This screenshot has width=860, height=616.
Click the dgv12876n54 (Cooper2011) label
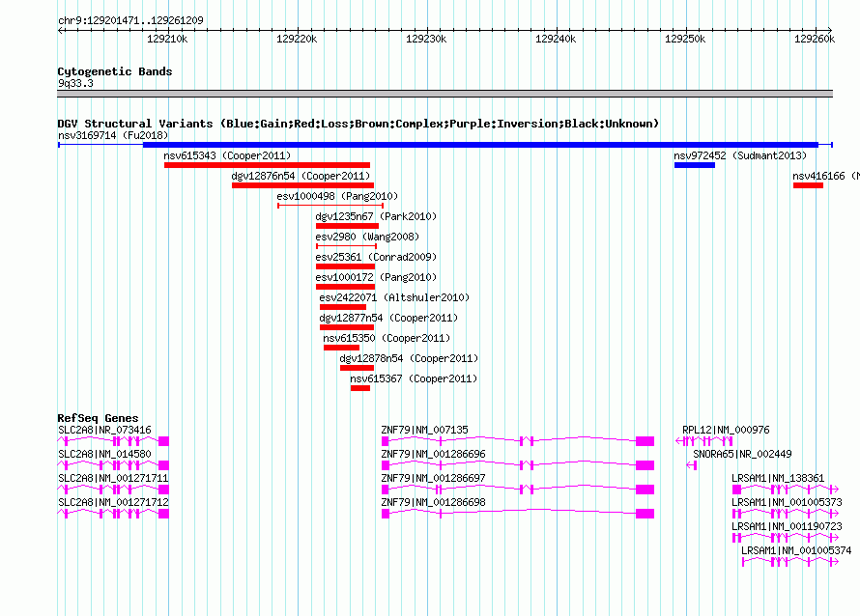point(301,176)
